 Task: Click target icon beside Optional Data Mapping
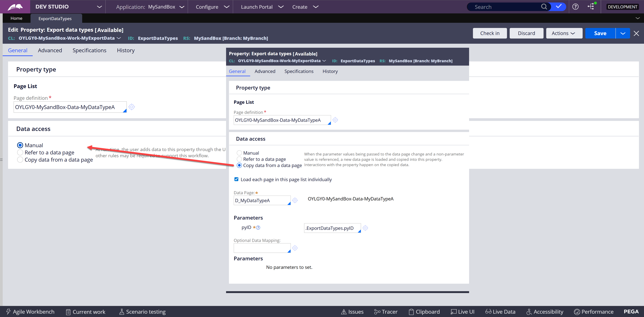coord(295,248)
